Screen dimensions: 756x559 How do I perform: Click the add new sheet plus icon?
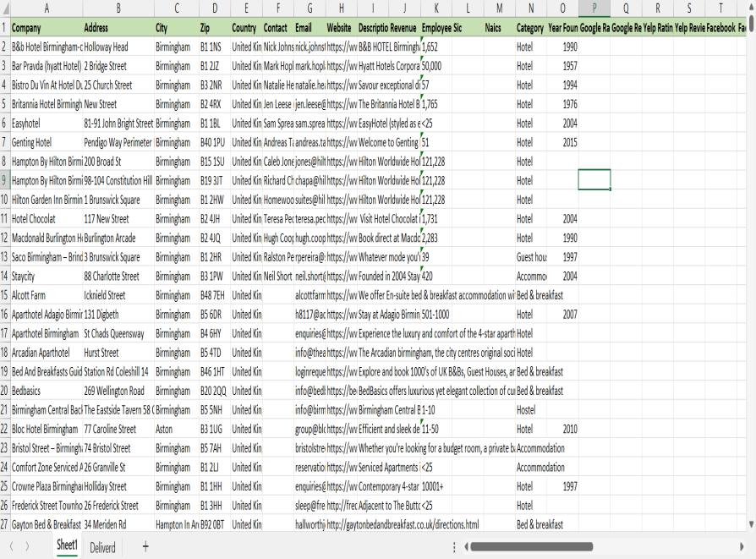[x=145, y=547]
